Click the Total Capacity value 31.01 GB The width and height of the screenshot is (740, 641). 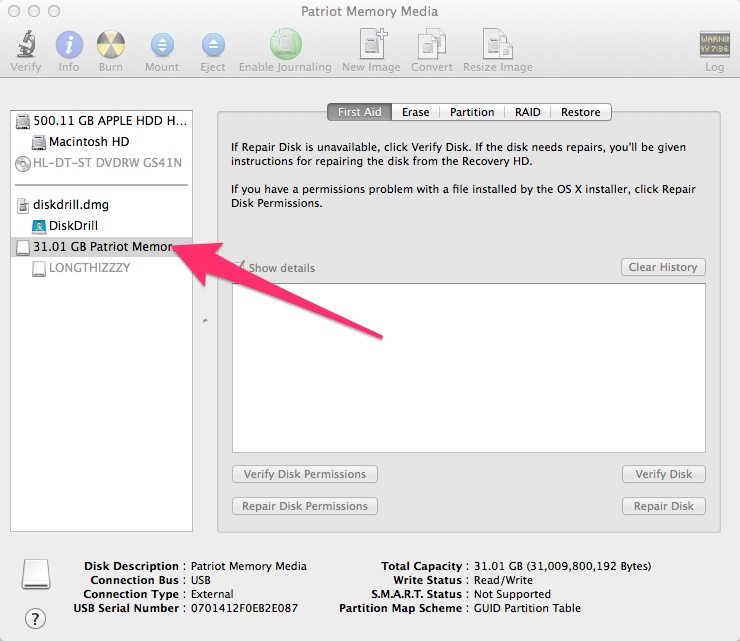coord(562,566)
